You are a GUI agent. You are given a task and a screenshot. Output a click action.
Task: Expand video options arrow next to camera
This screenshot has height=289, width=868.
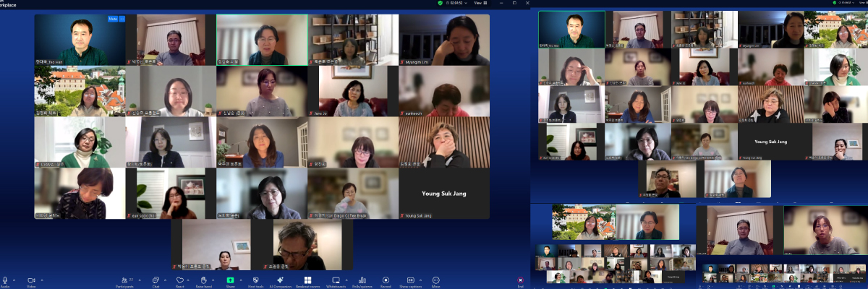42,280
